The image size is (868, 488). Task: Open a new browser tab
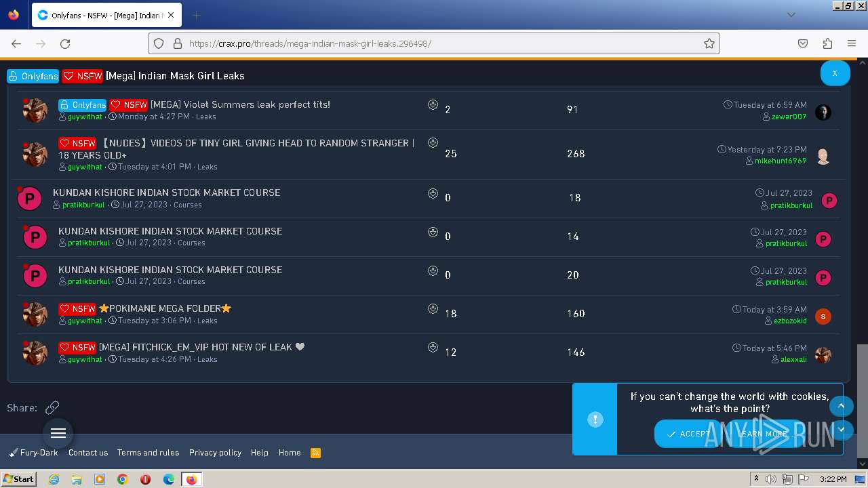tap(196, 15)
